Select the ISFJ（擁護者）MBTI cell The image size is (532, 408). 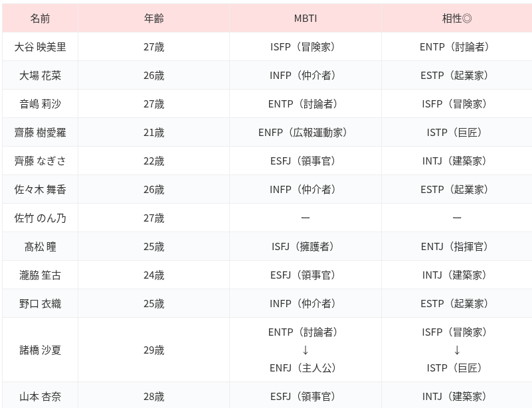pyautogui.click(x=305, y=247)
